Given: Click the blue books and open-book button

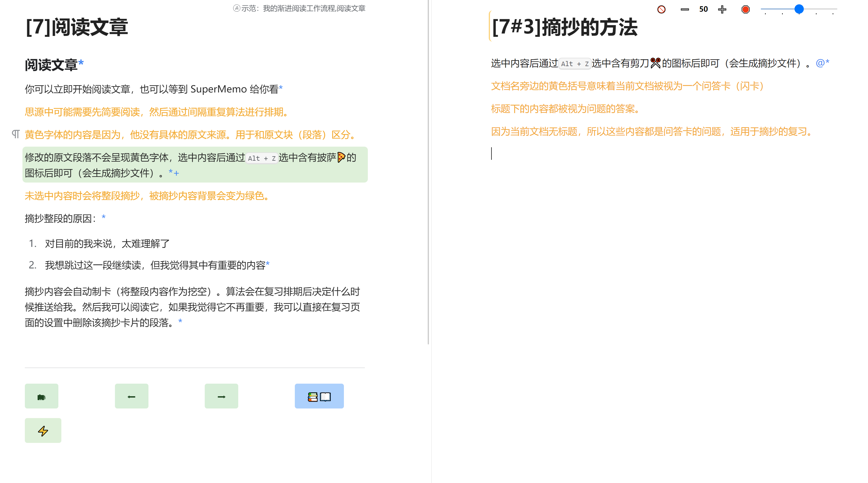Looking at the screenshot, I should pos(319,397).
